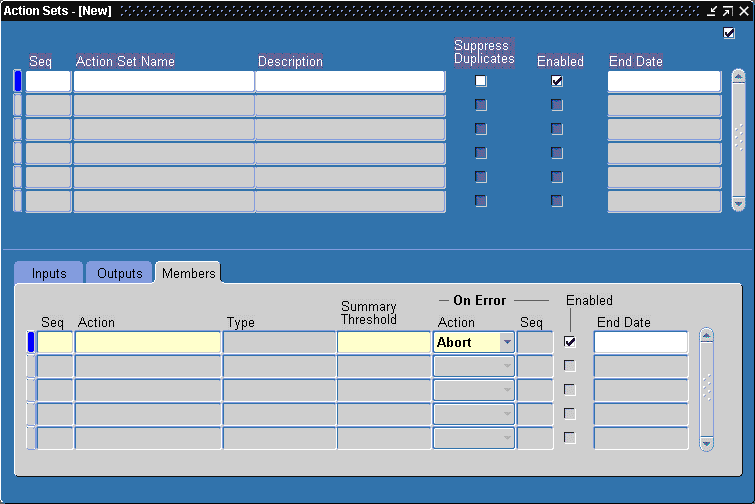The image size is (755, 504).
Task: Toggle Enabled checkbox in third Members row
Action: (570, 389)
